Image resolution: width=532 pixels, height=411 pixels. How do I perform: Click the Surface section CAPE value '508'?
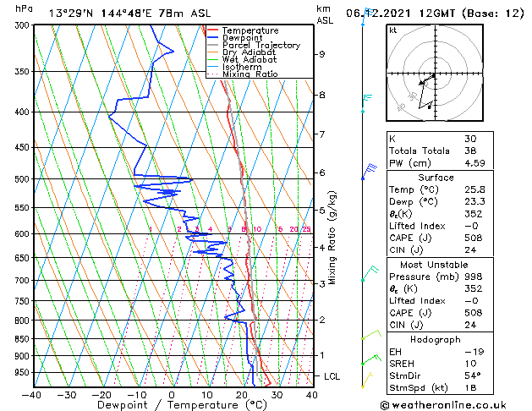[x=474, y=238]
